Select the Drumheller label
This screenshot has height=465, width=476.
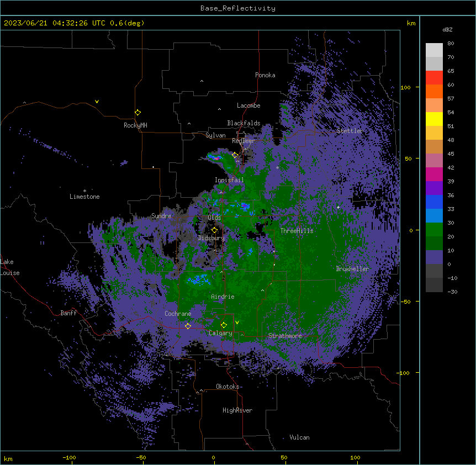[x=352, y=269]
